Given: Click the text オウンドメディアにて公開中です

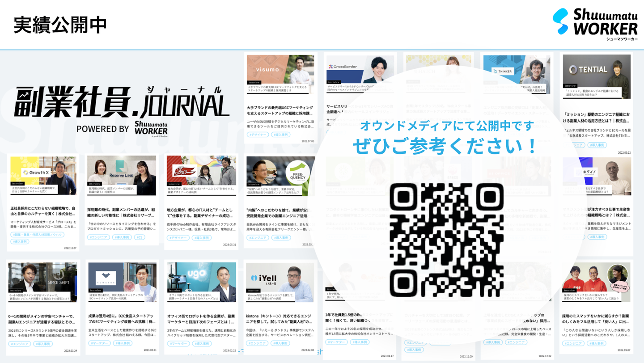Looking at the screenshot, I should point(447,126).
